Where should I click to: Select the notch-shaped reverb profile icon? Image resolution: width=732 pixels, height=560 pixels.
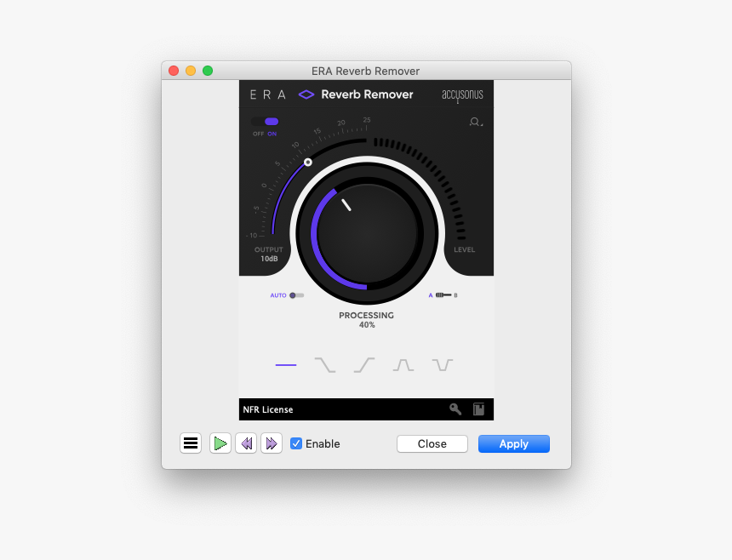tap(442, 364)
